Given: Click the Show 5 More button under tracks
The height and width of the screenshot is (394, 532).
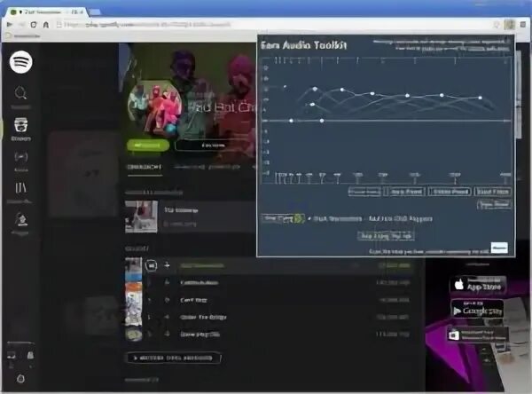Looking at the screenshot, I should pyautogui.click(x=174, y=358).
